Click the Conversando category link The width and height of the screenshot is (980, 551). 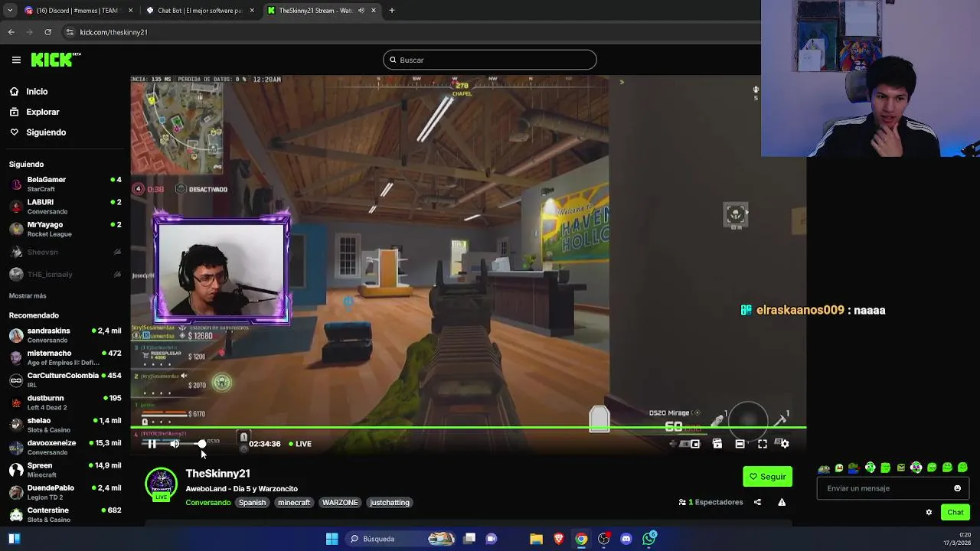pos(207,503)
